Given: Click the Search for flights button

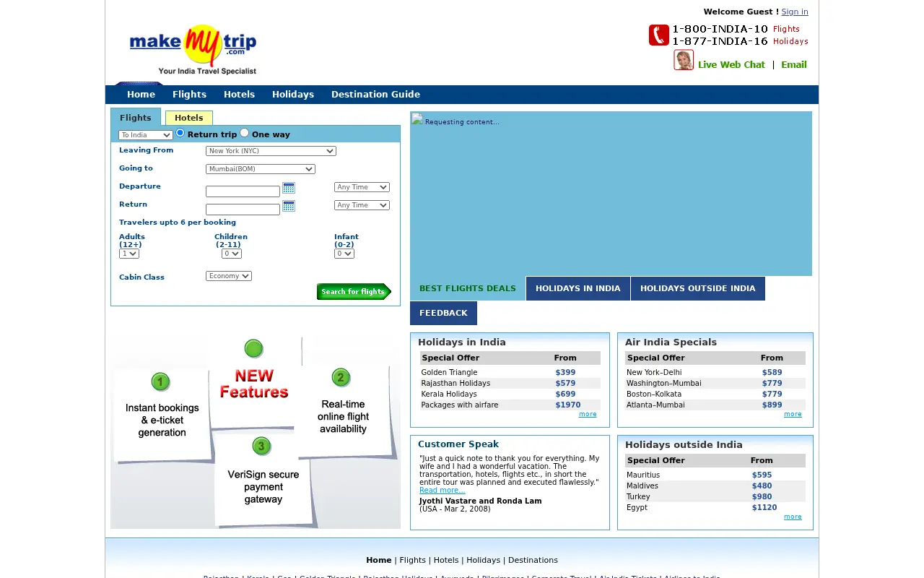Looking at the screenshot, I should [354, 292].
